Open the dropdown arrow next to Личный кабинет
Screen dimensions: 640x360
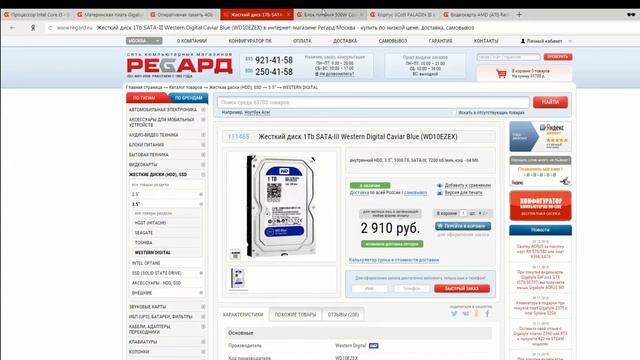(570, 41)
